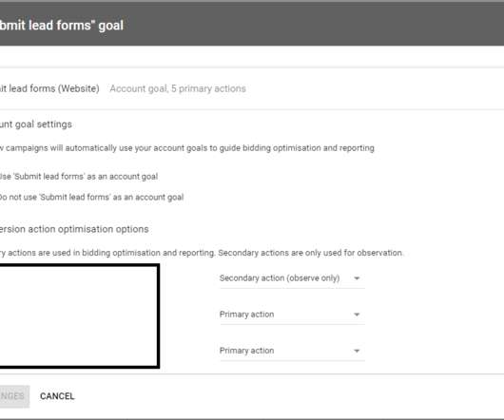
Task: Click the secondary actions observation description text
Action: (x=202, y=253)
